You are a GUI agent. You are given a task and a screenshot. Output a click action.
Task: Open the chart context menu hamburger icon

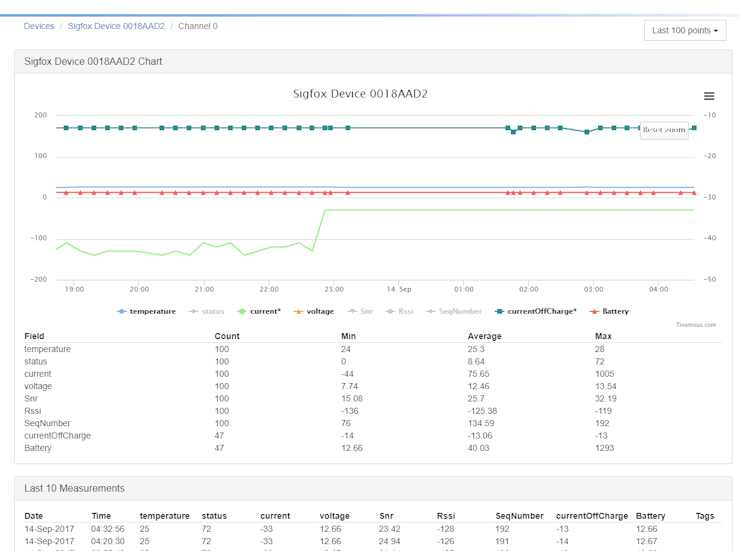click(709, 96)
